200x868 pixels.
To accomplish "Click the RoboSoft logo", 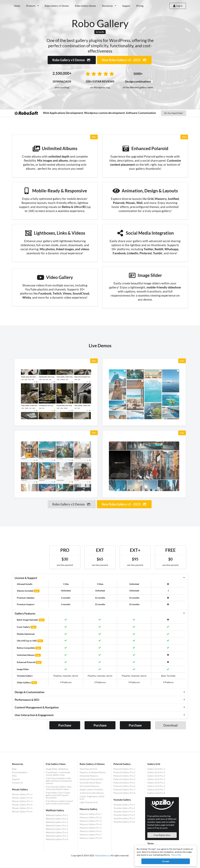I will (26, 113).
